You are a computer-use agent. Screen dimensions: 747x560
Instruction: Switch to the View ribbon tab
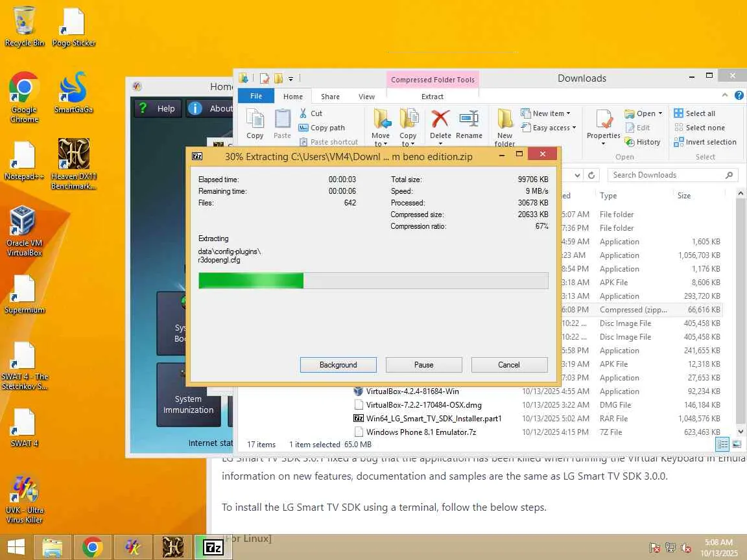(366, 97)
